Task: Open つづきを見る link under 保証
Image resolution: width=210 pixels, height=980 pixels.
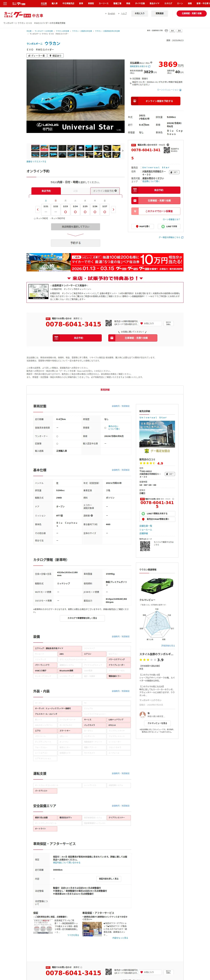Action: [x=73, y=935]
